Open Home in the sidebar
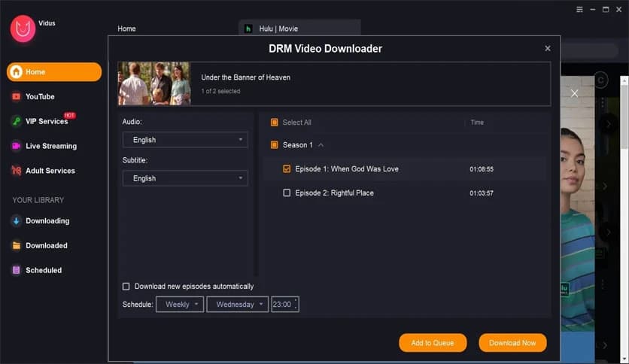 (54, 71)
